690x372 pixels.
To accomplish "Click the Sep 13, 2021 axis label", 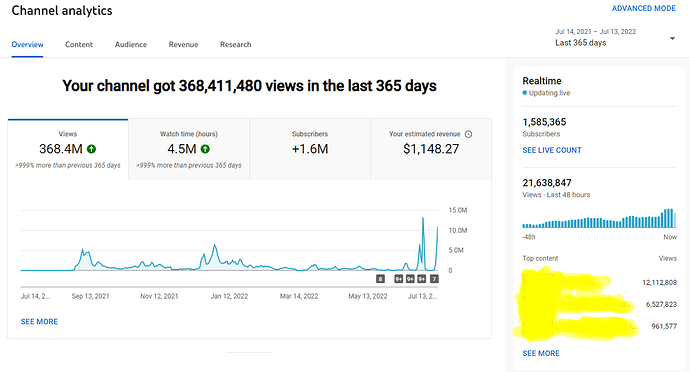I will click(90, 296).
